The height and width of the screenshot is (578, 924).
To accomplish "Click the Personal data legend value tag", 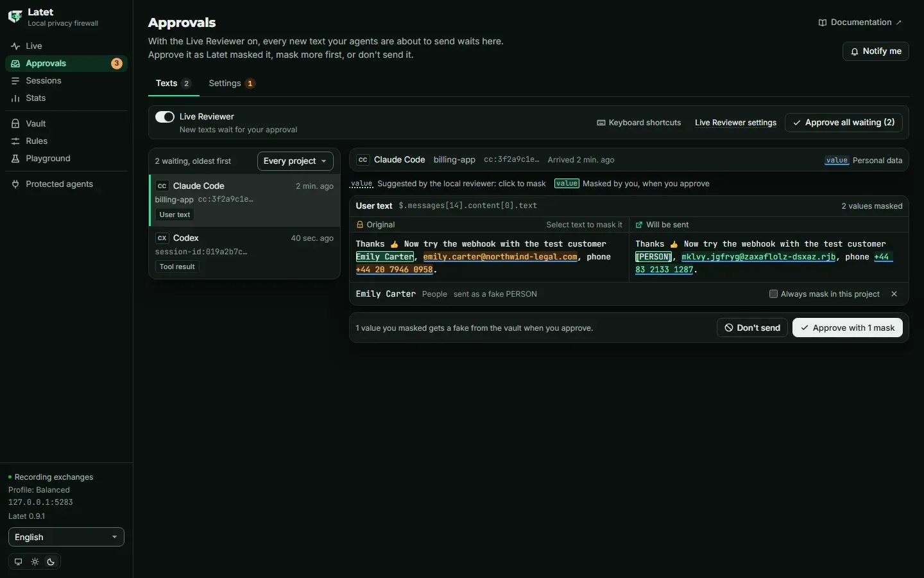I will click(837, 161).
